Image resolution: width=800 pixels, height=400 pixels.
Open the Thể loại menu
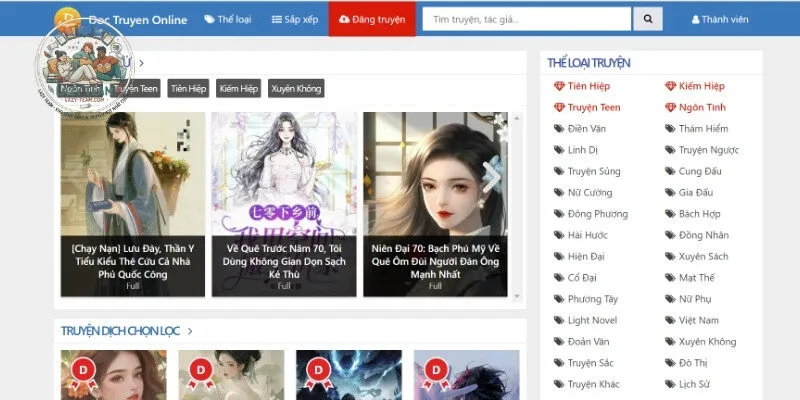click(228, 19)
